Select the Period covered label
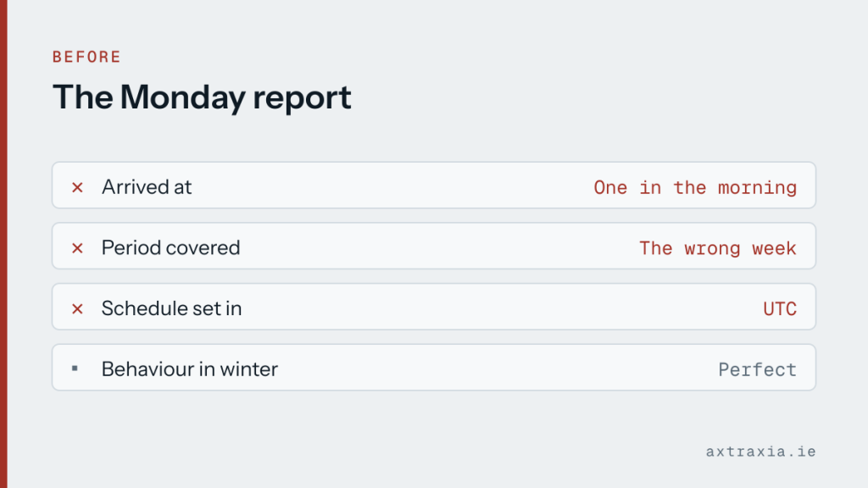Image resolution: width=868 pixels, height=488 pixels. tap(170, 248)
